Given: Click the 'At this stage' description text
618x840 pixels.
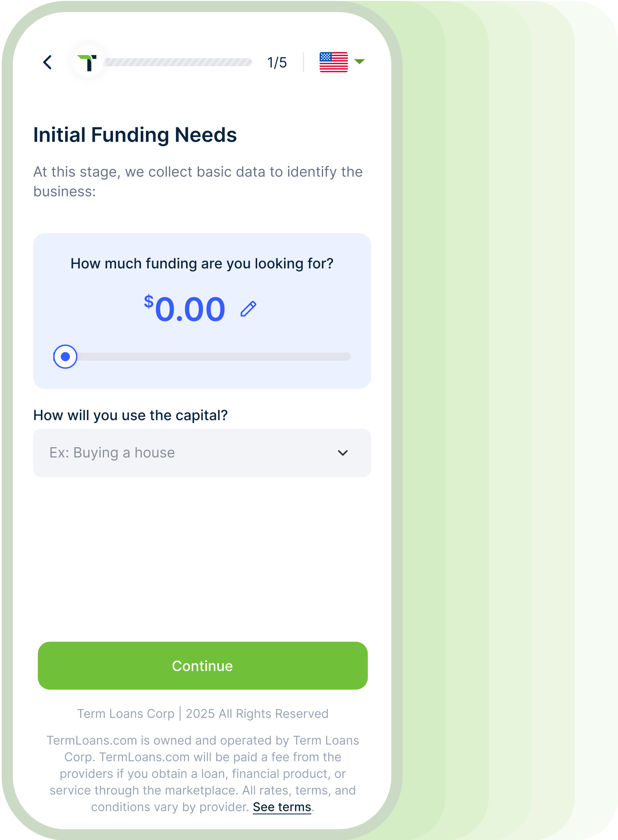Looking at the screenshot, I should (x=198, y=181).
